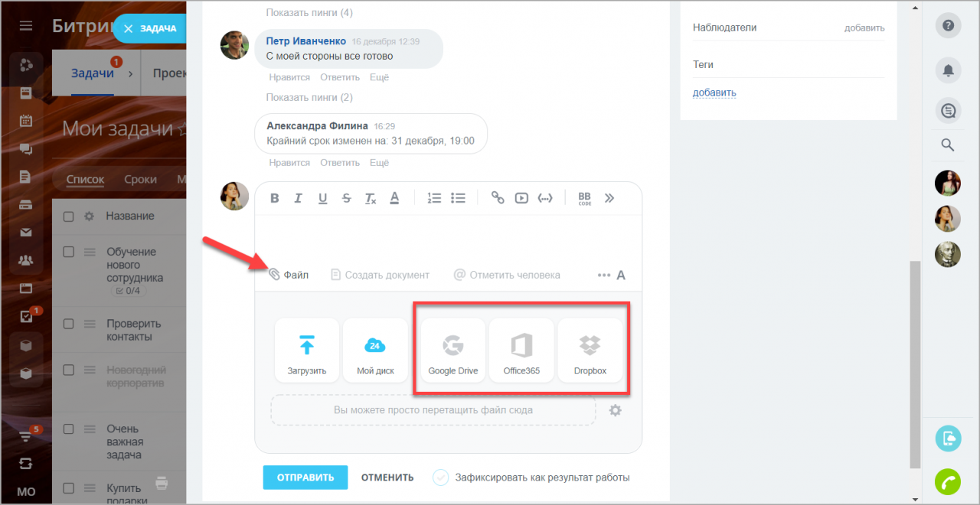Open file upload settings gear
The image size is (980, 505).
tap(616, 411)
